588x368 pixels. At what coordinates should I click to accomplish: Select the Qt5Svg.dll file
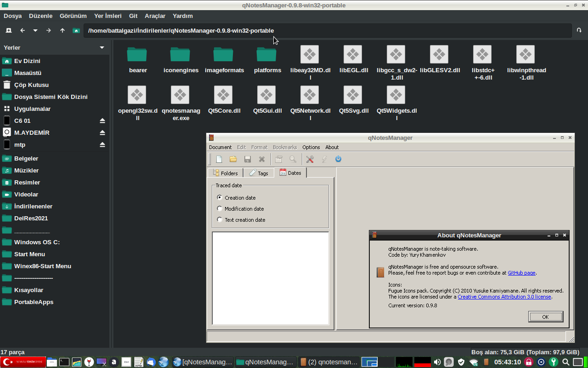353,95
